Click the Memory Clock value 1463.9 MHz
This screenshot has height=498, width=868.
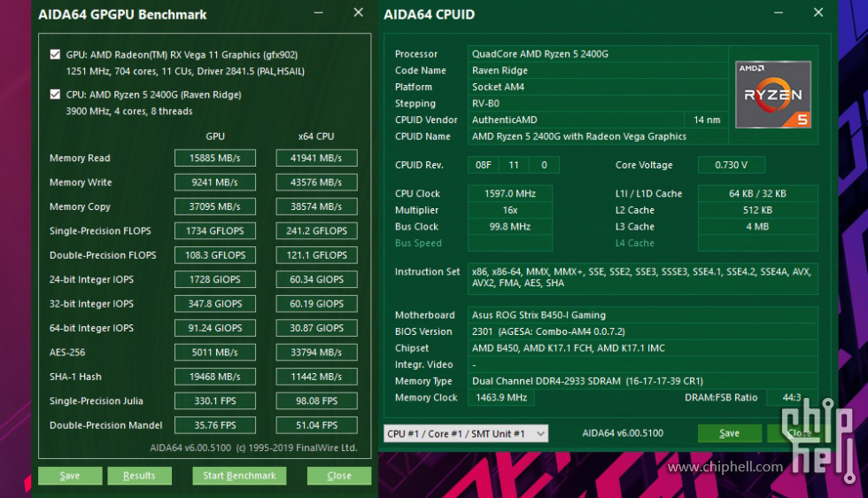click(501, 398)
